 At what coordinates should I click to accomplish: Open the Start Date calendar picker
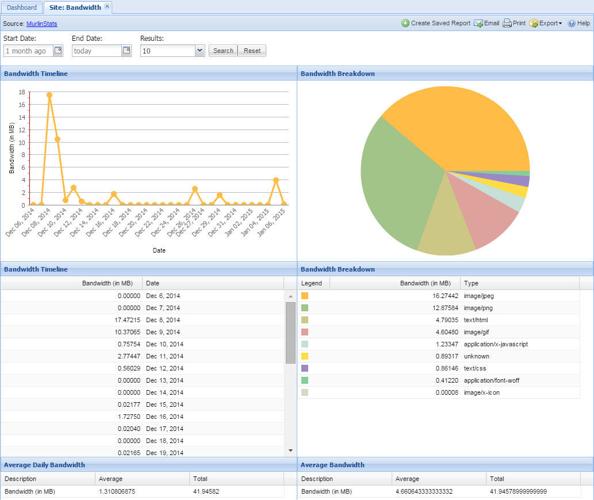click(58, 50)
